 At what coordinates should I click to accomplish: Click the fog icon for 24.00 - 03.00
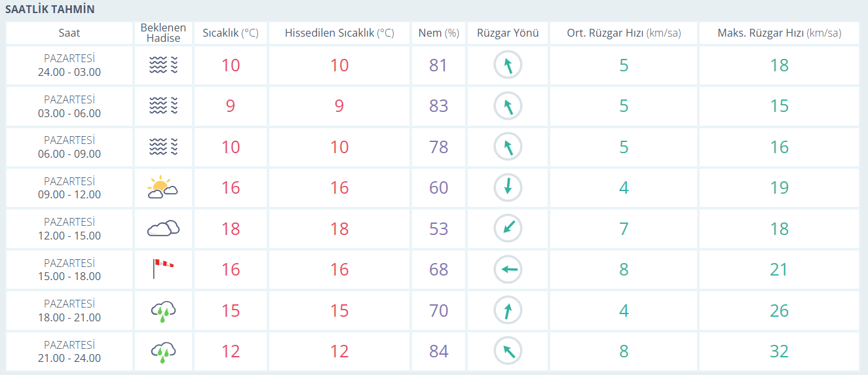163,65
